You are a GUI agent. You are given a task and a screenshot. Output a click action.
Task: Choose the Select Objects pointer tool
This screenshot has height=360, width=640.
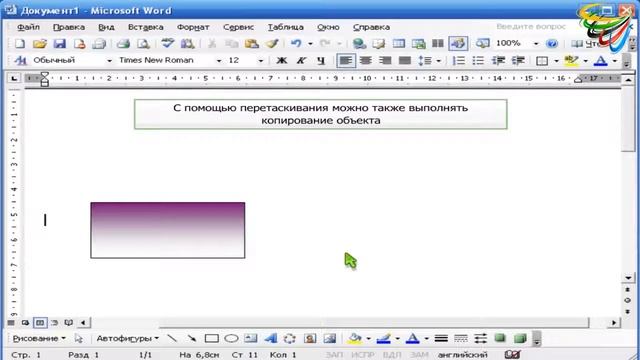tap(79, 338)
